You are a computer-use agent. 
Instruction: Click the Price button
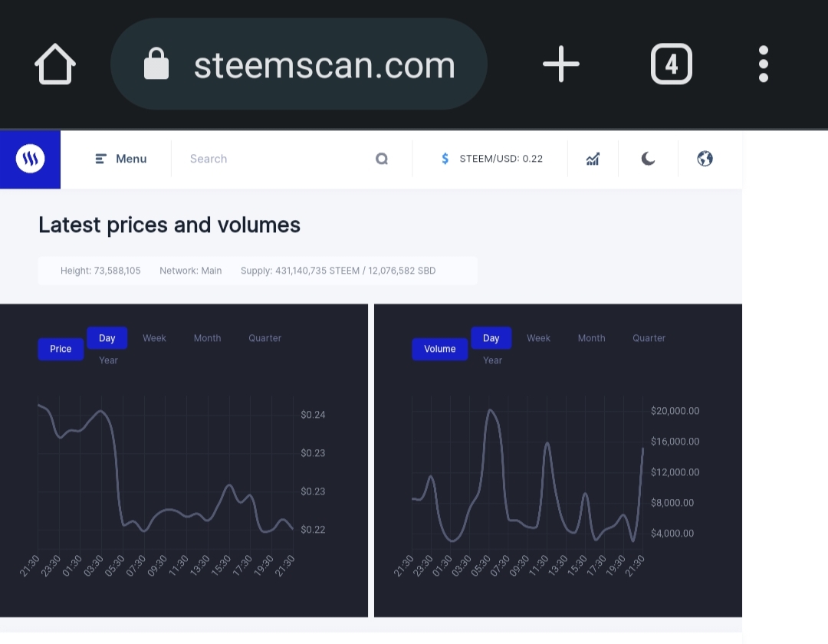(61, 349)
